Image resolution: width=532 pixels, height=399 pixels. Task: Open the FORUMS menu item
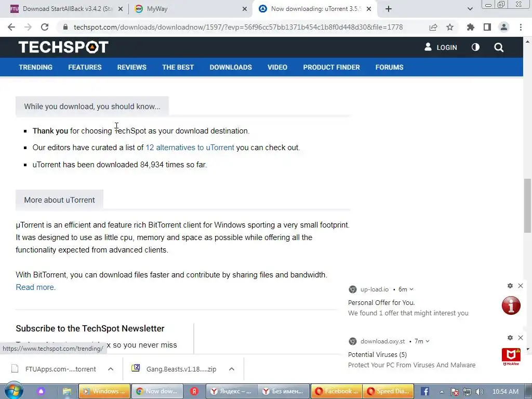click(389, 67)
